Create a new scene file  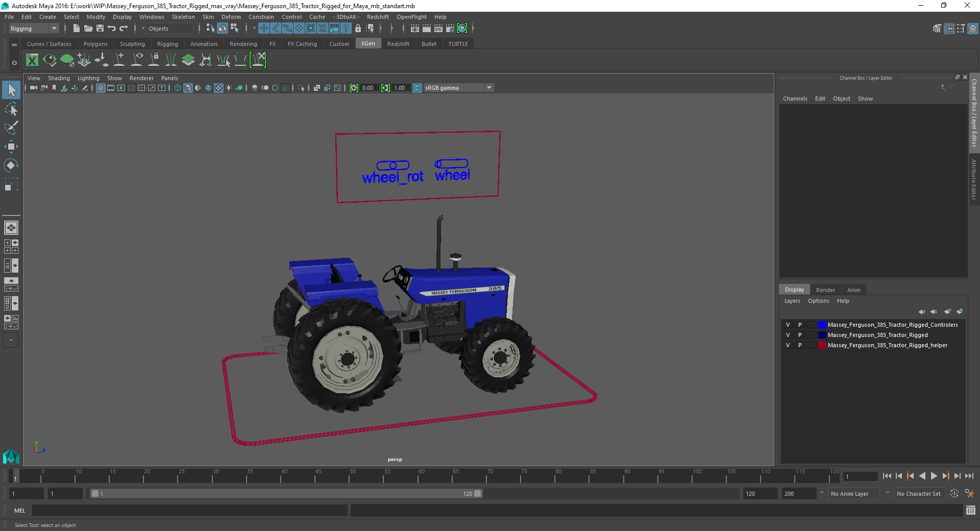(76, 29)
